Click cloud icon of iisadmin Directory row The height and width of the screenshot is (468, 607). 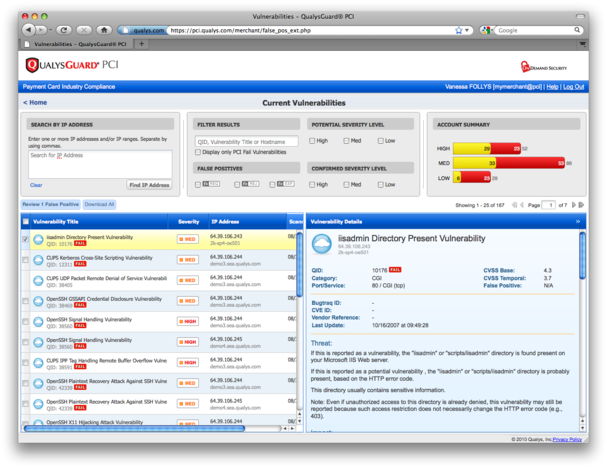tap(38, 240)
